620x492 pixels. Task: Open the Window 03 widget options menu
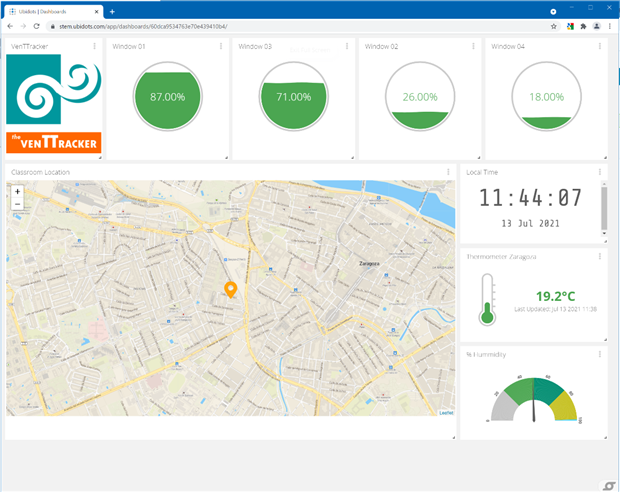347,46
